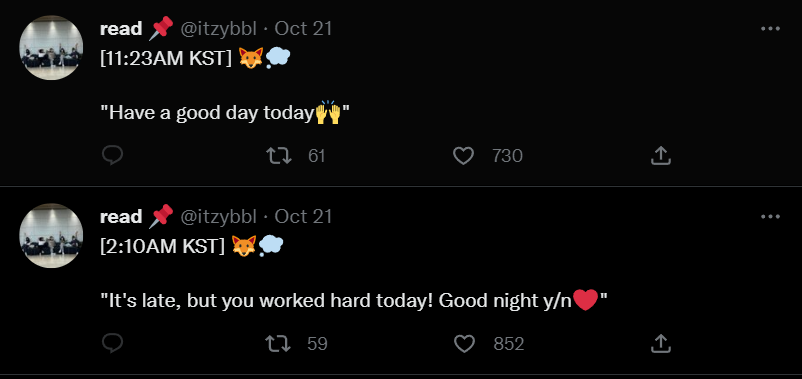Screen dimensions: 802x379
Task: Share the "Have a good day today" tweet
Action: pos(660,155)
